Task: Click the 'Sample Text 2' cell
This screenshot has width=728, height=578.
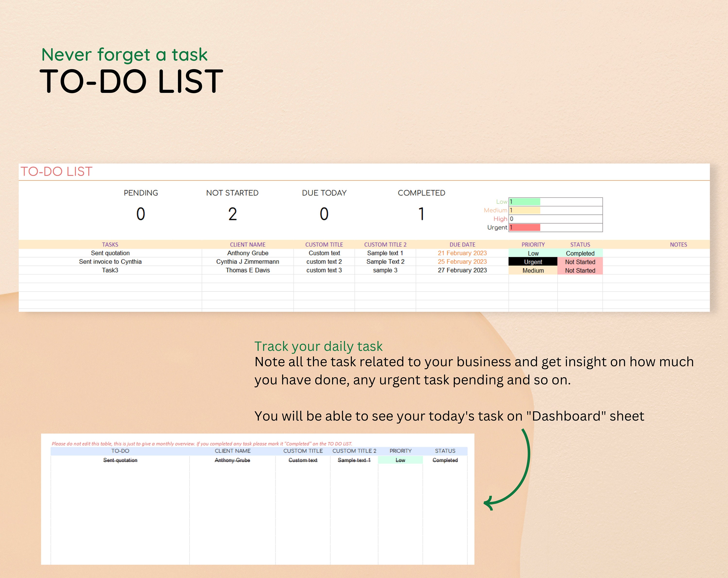Action: 385,261
